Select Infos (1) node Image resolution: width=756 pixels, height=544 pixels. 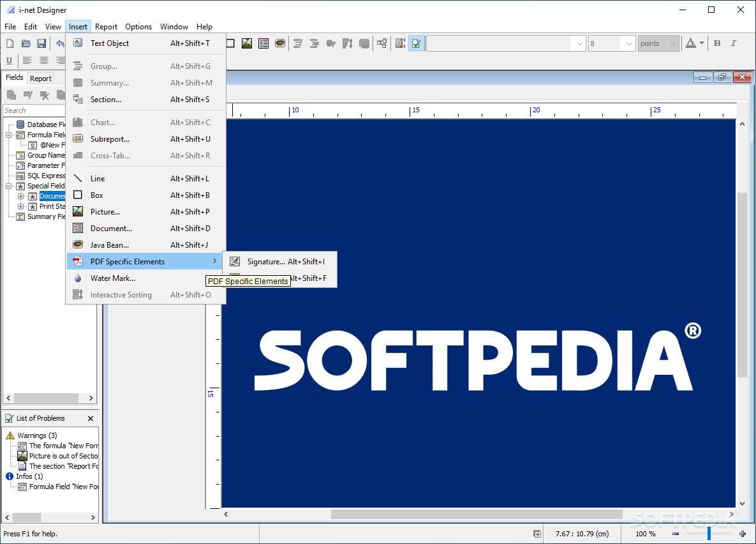pyautogui.click(x=29, y=476)
